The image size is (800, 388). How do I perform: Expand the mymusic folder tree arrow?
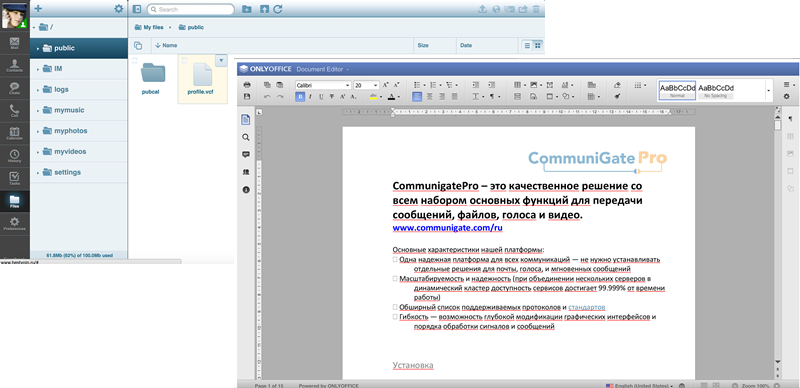point(38,110)
